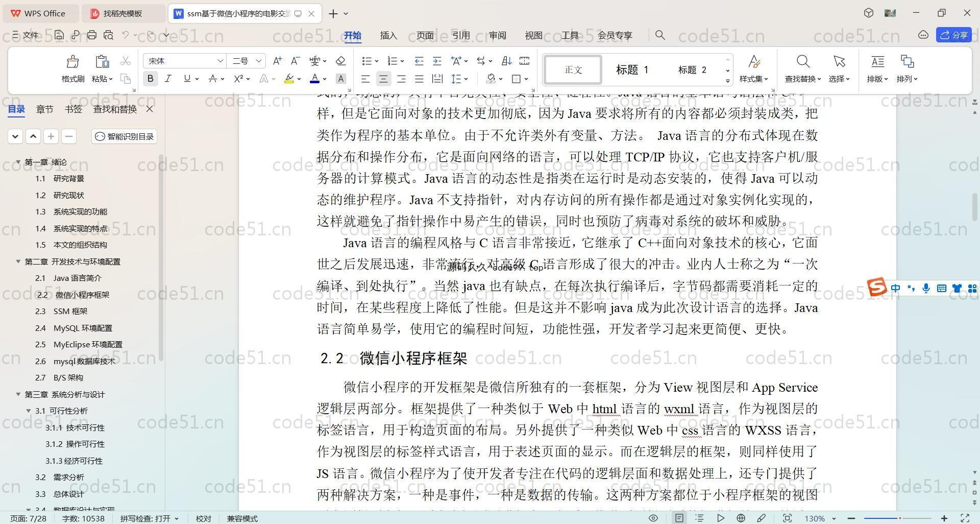Toggle strikethrough formatting
Image resolution: width=980 pixels, height=524 pixels.
[213, 79]
